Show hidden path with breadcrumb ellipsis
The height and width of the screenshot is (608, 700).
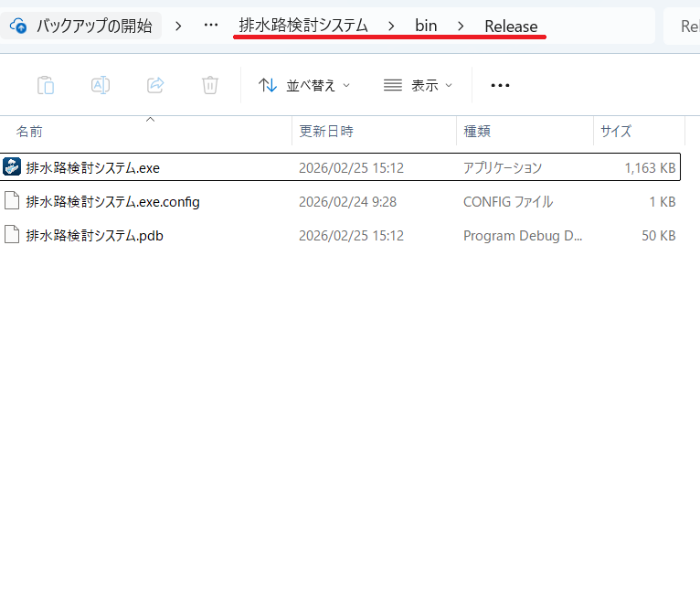tap(211, 26)
